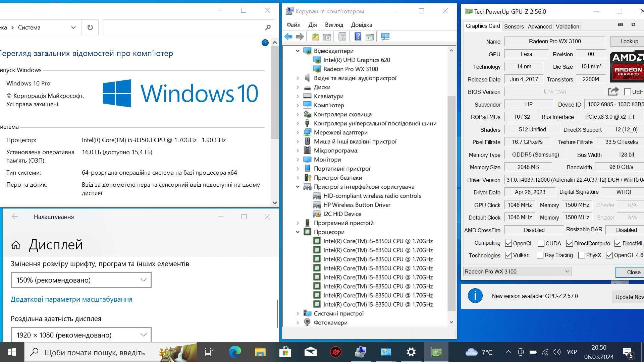Switch to the Sensors tab in GPU-Z
The image size is (644, 362).
(x=514, y=26)
